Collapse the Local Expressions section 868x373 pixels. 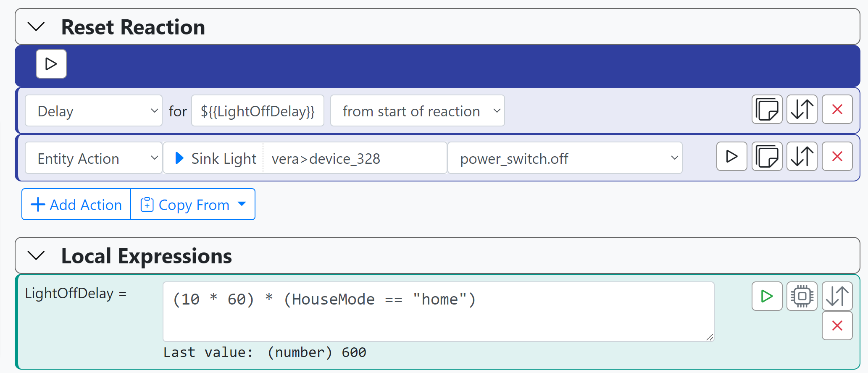pyautogui.click(x=36, y=255)
